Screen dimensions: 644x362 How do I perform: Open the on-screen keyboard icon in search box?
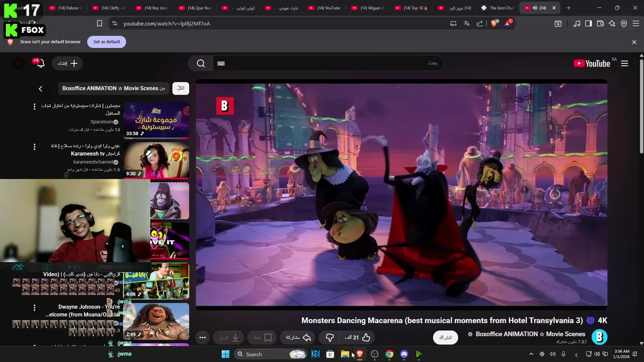(220, 63)
